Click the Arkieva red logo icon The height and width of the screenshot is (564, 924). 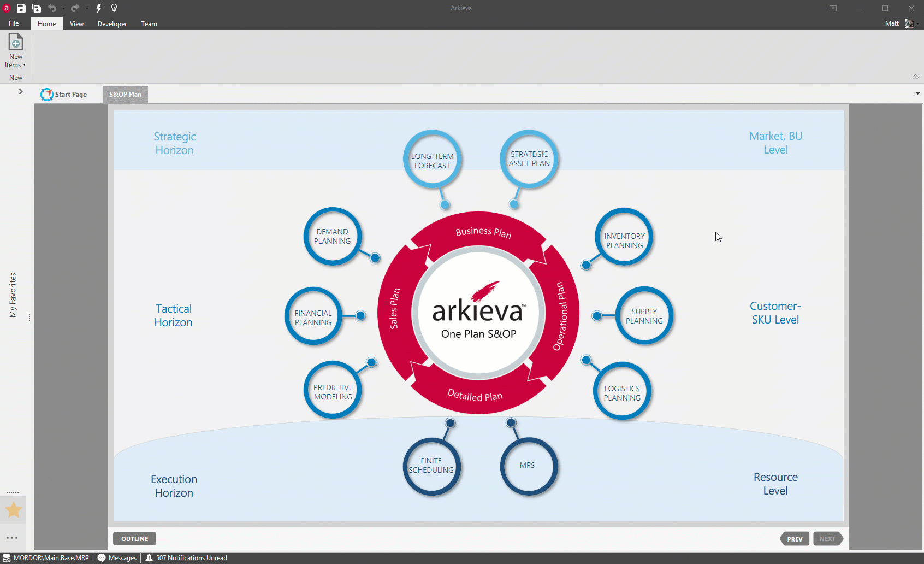tap(7, 8)
